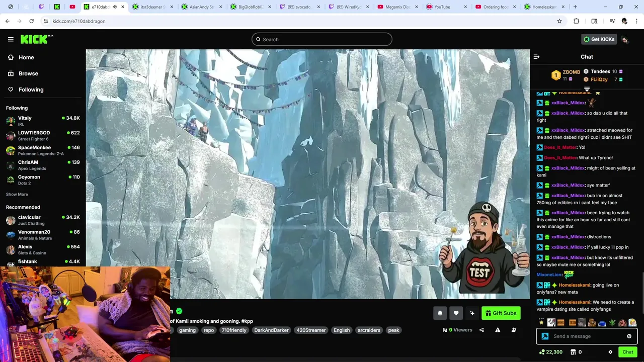
Task: Click the sparkle subscribe icon
Action: coord(472,313)
